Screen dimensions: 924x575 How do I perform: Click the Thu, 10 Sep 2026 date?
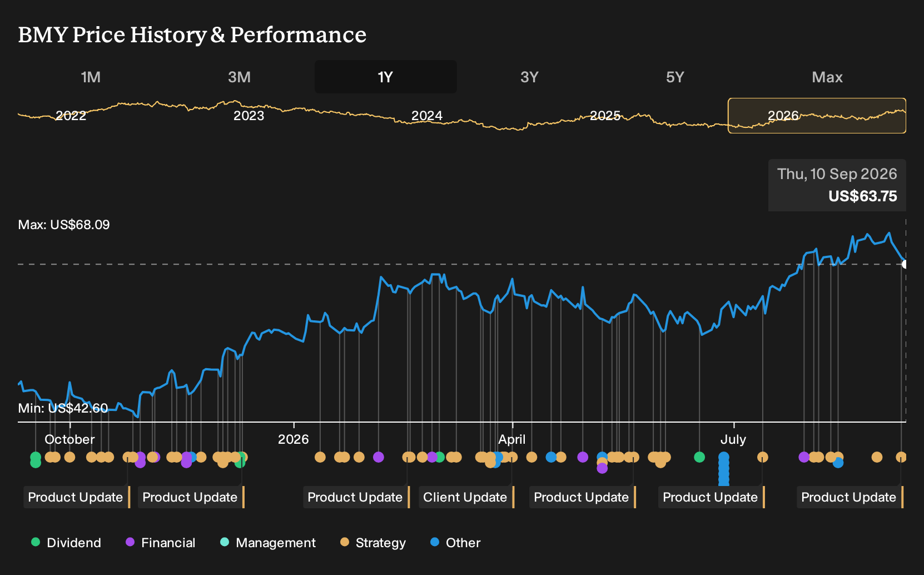pyautogui.click(x=837, y=174)
